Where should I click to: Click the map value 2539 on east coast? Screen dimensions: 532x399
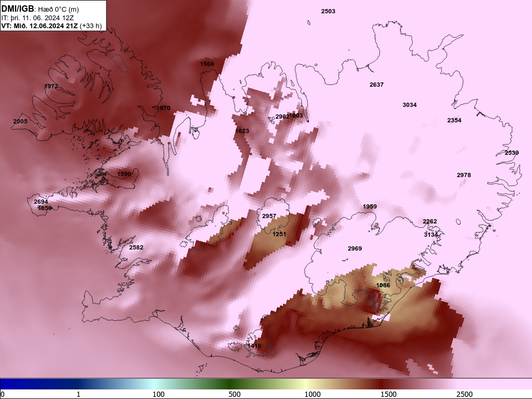tap(512, 153)
